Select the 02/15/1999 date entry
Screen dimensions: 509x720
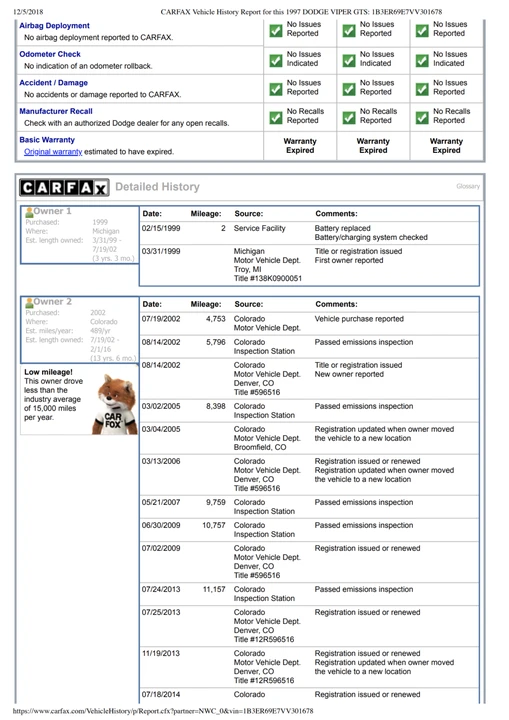coord(161,228)
